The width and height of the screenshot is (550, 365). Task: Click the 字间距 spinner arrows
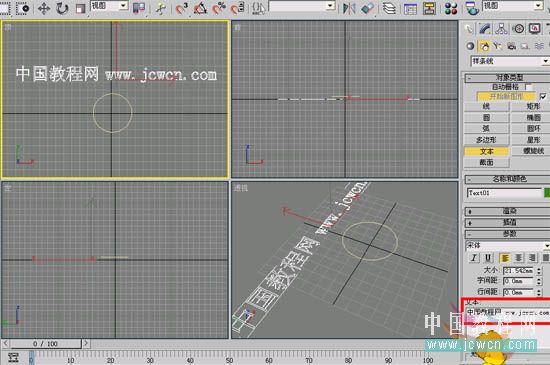tap(539, 281)
